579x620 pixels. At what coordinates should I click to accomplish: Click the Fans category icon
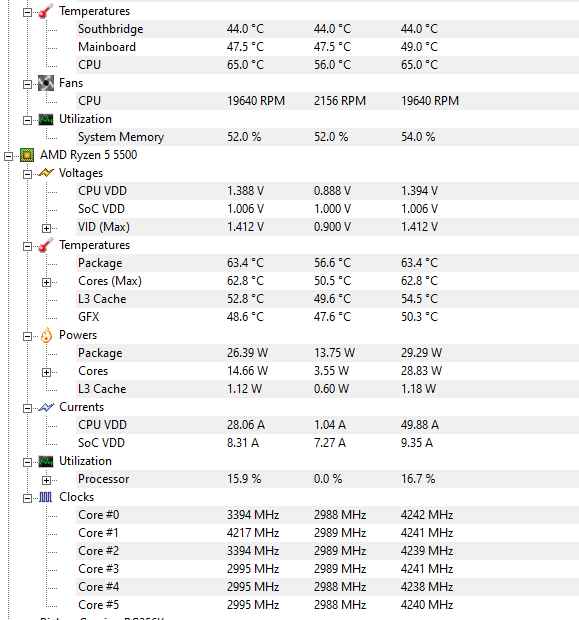point(46,83)
